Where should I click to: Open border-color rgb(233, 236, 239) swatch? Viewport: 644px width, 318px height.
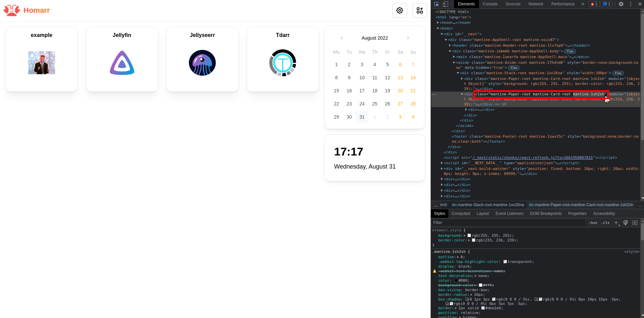click(x=474, y=240)
